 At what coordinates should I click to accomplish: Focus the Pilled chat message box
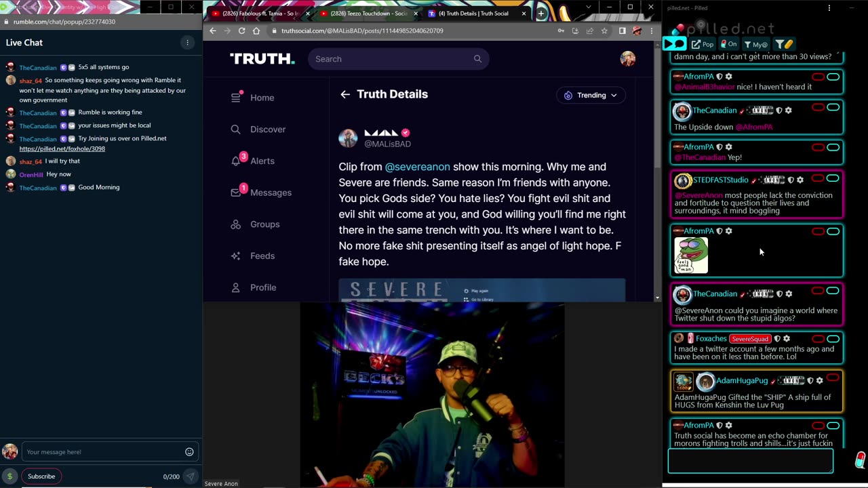click(x=751, y=461)
